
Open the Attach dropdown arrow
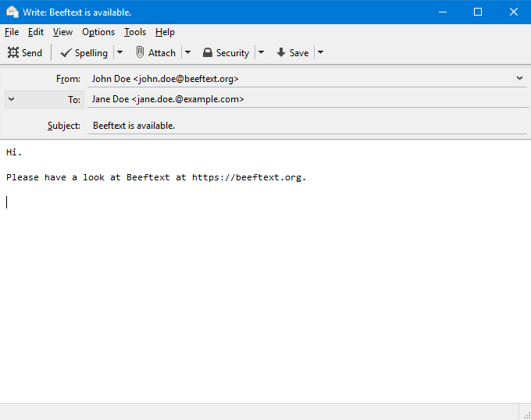point(187,52)
